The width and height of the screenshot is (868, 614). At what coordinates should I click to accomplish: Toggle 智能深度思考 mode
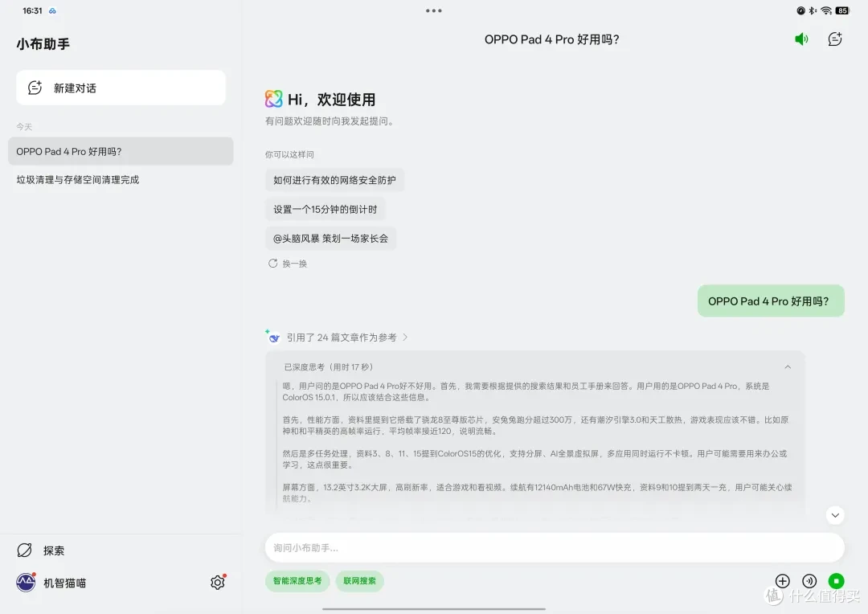coord(297,581)
